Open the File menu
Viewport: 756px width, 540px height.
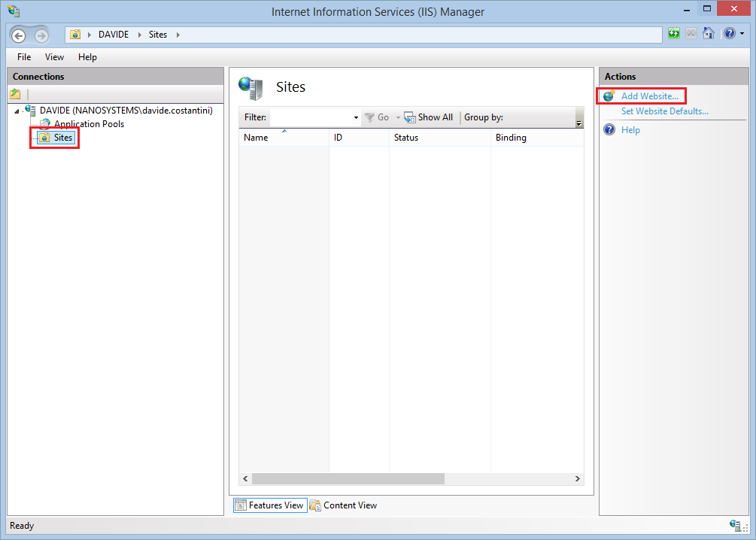(24, 57)
